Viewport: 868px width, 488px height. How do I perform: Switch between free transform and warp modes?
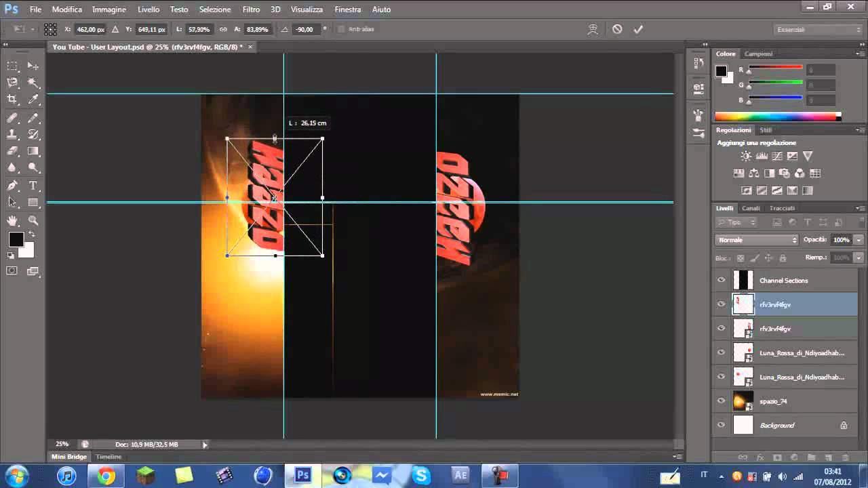point(593,29)
